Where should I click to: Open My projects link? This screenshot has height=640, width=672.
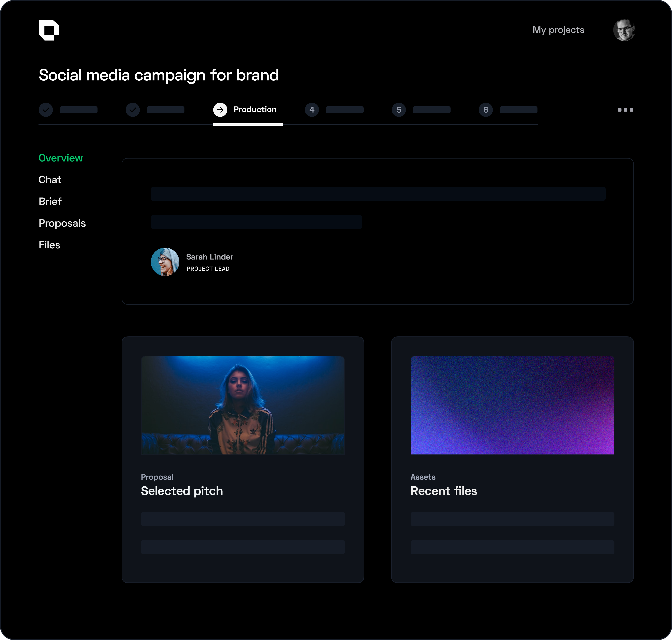(x=558, y=30)
